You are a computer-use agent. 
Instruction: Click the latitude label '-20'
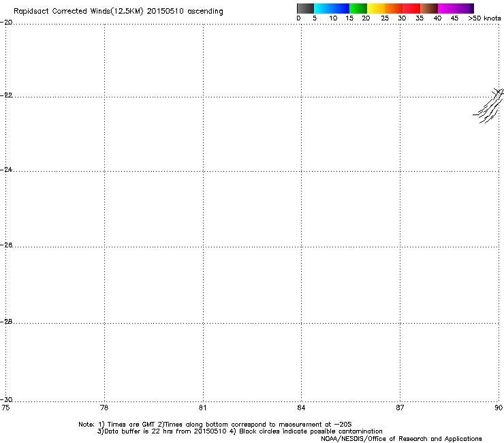coord(6,22)
